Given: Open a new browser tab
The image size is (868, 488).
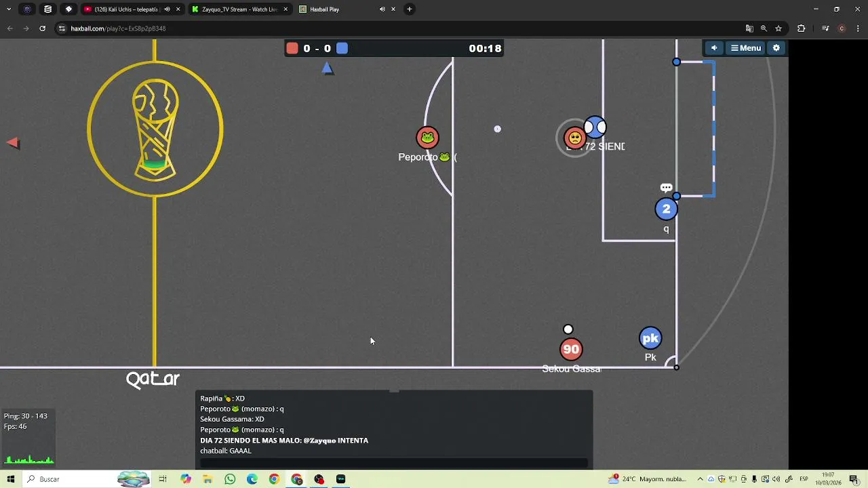Looking at the screenshot, I should coord(409,9).
